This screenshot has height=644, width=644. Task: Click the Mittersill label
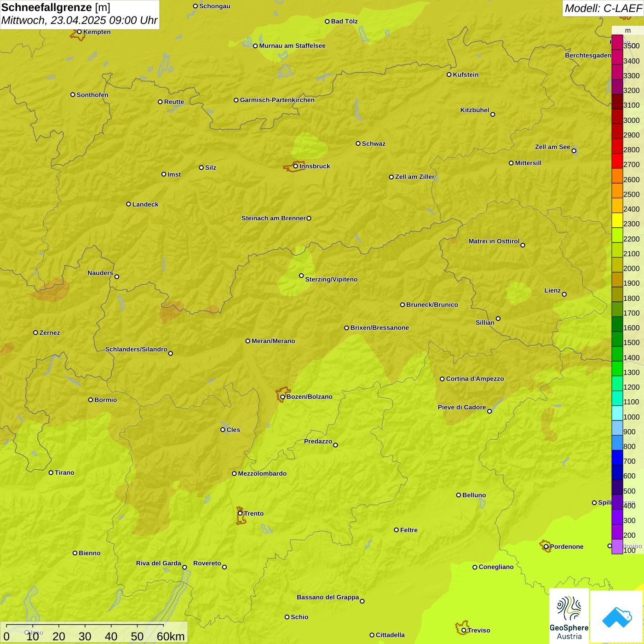point(528,163)
